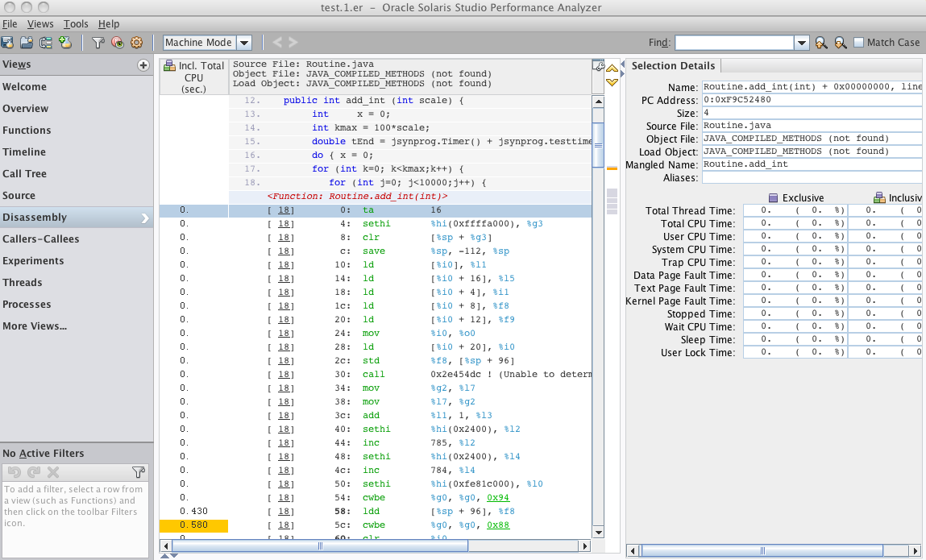Switch to the Selection Details tab

[673, 66]
